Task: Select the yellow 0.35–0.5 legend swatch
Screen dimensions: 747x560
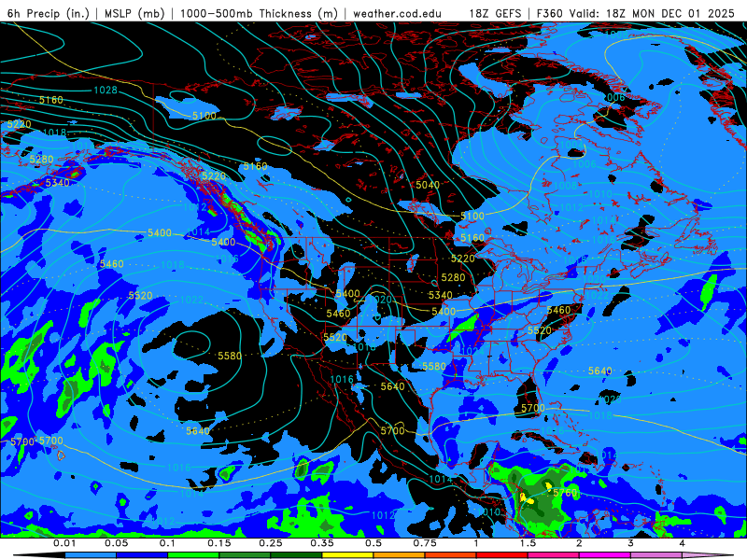Action: [347, 555]
